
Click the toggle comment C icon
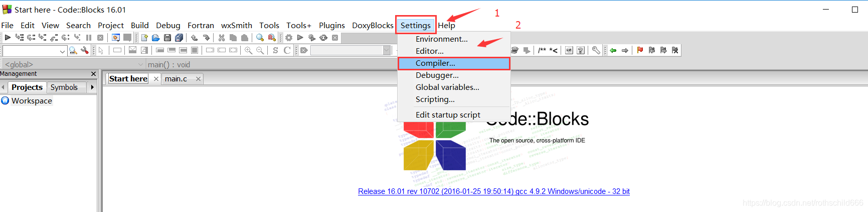point(287,50)
